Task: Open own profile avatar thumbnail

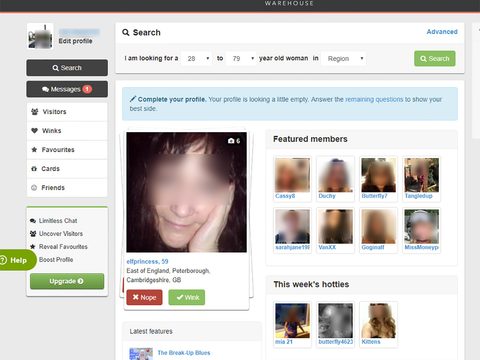Action: pyautogui.click(x=40, y=36)
